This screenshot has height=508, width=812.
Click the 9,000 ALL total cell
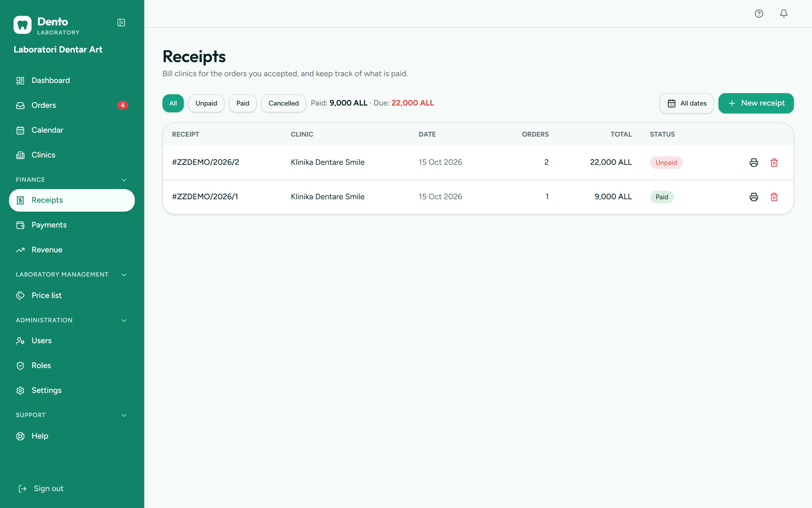pos(613,196)
